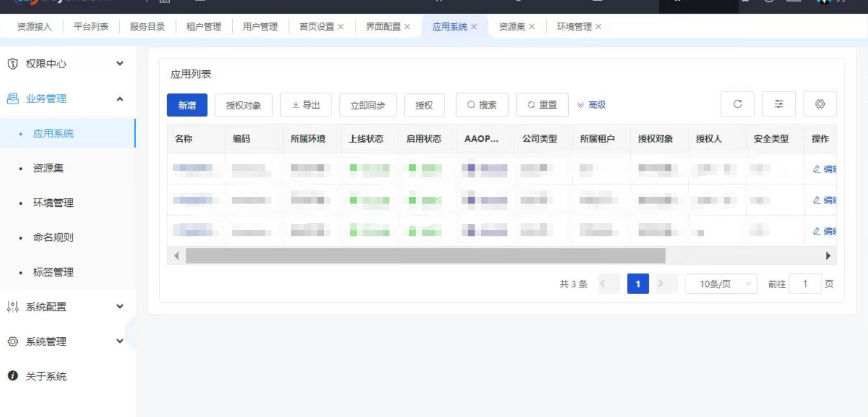
Task: Click edit icon in third table row
Action: click(817, 231)
